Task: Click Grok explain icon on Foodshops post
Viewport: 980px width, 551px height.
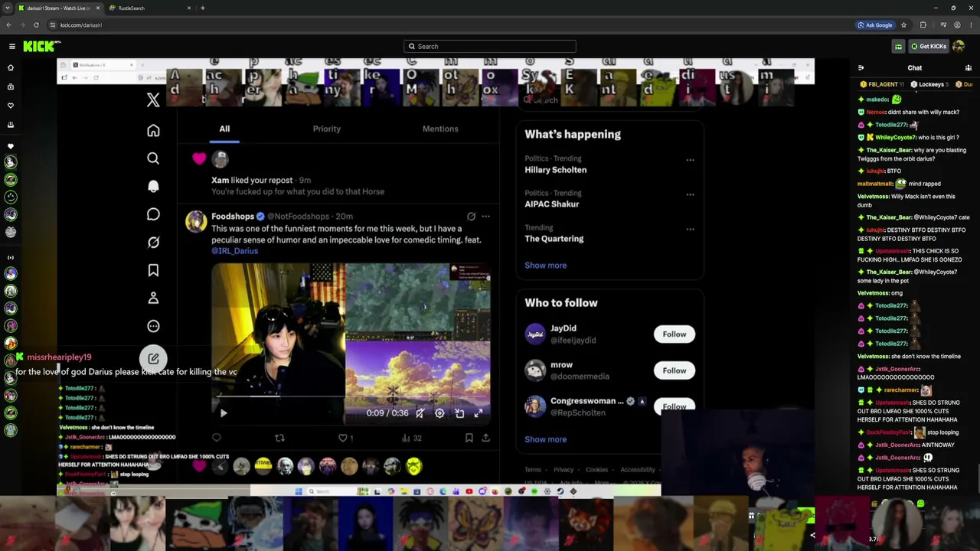Action: 471,217
